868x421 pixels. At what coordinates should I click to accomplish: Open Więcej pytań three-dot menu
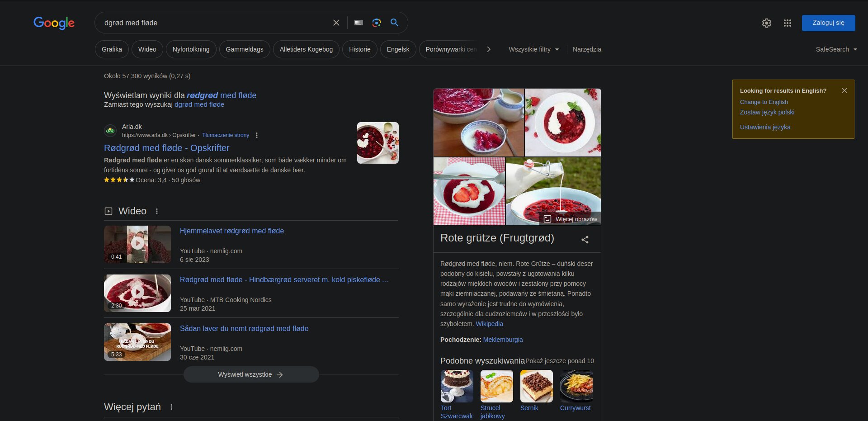(171, 407)
